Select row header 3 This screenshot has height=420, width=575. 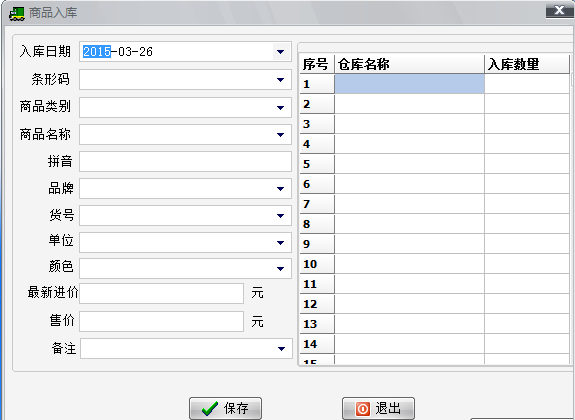pos(317,124)
